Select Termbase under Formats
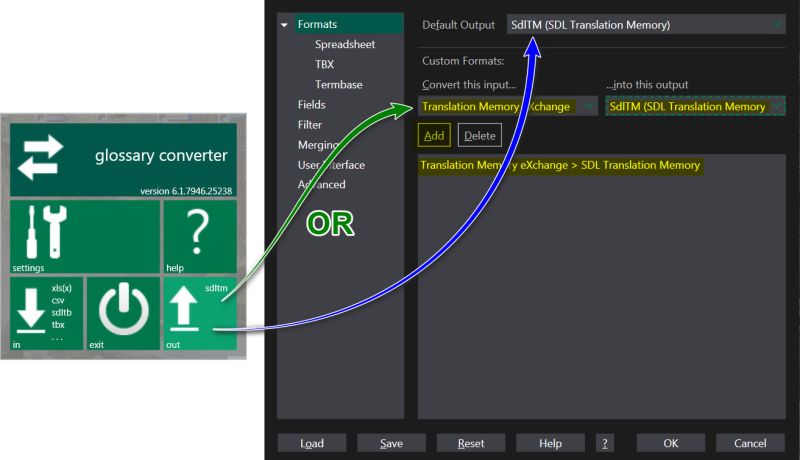The image size is (800, 460). tap(338, 85)
